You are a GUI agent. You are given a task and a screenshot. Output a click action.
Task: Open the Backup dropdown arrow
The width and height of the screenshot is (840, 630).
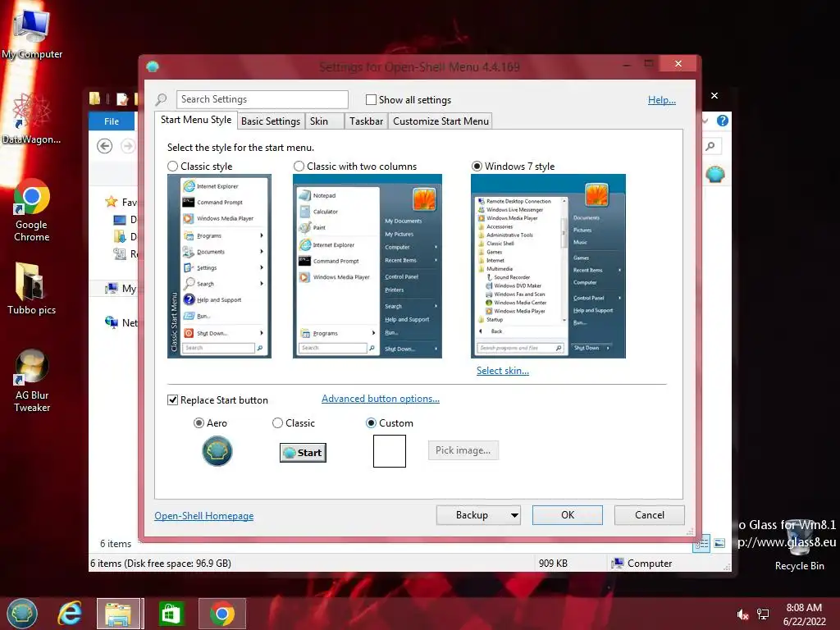pyautogui.click(x=514, y=515)
